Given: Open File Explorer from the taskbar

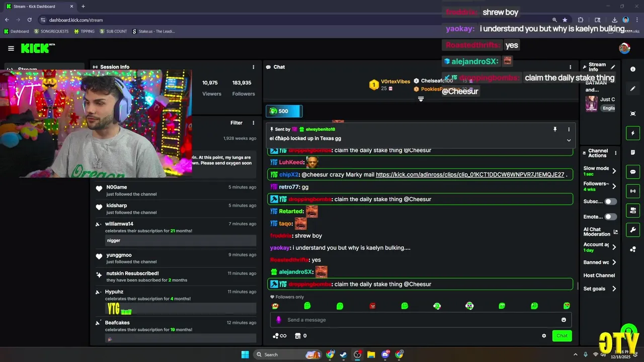Looking at the screenshot, I should pos(371,354).
